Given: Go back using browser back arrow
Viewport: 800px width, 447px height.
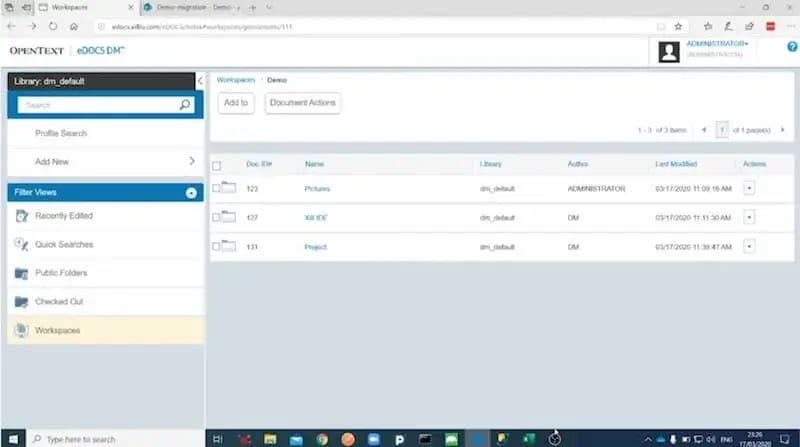Looking at the screenshot, I should 12,26.
